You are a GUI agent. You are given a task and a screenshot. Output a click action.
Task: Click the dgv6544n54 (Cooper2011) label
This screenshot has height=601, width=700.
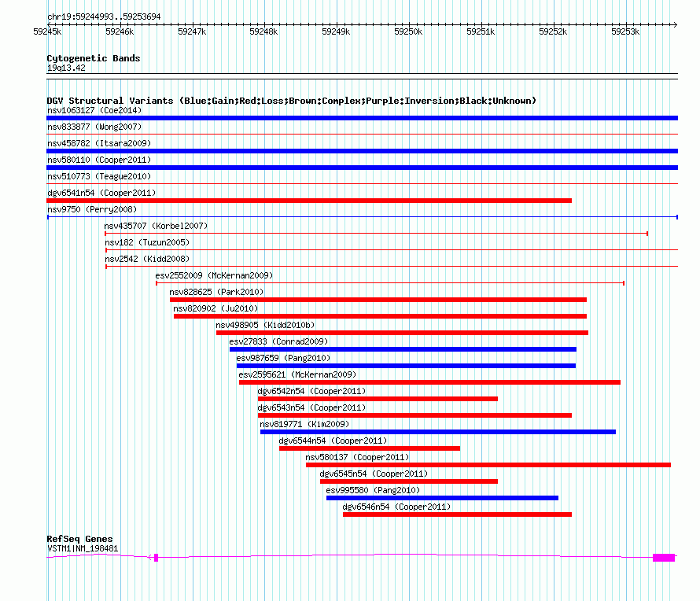coord(333,441)
